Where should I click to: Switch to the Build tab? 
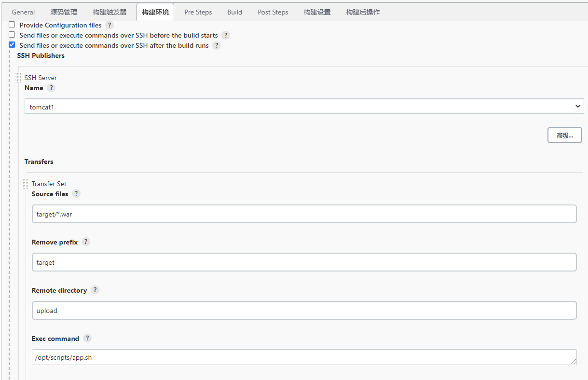click(234, 12)
